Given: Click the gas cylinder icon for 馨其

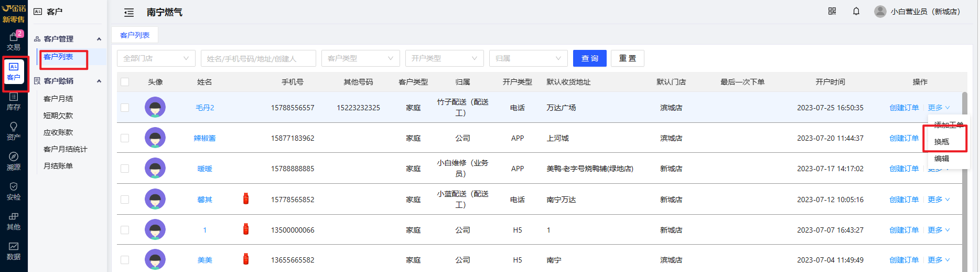Looking at the screenshot, I should 246,198.
